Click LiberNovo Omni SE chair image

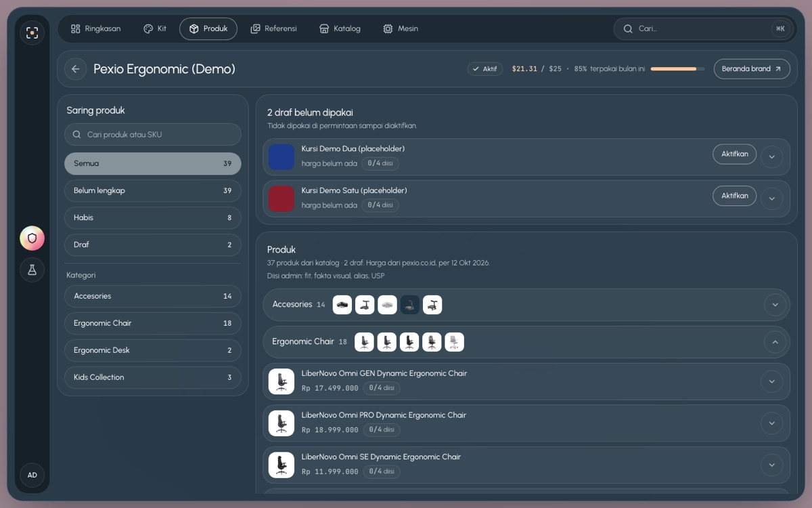pos(281,465)
